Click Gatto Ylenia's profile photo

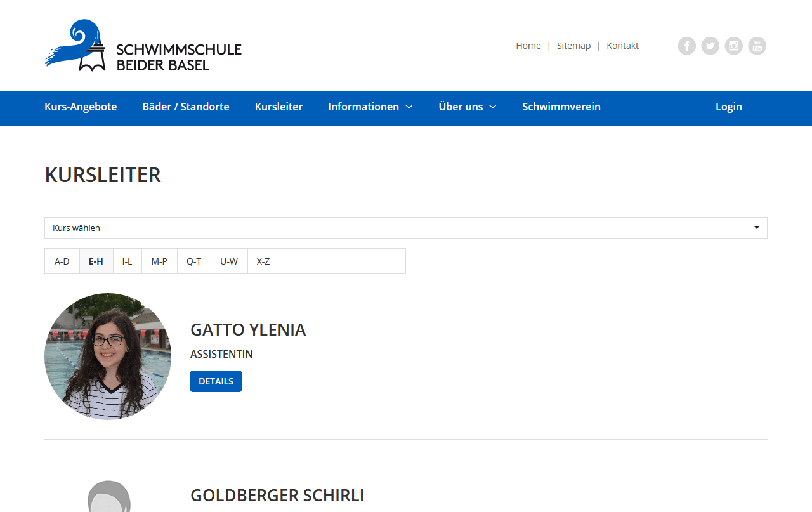tap(108, 357)
